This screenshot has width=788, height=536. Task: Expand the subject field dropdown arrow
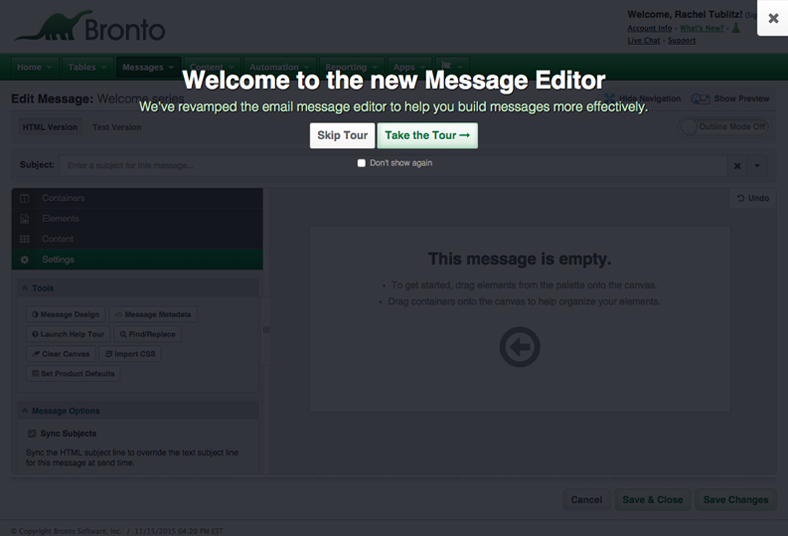pyautogui.click(x=758, y=165)
